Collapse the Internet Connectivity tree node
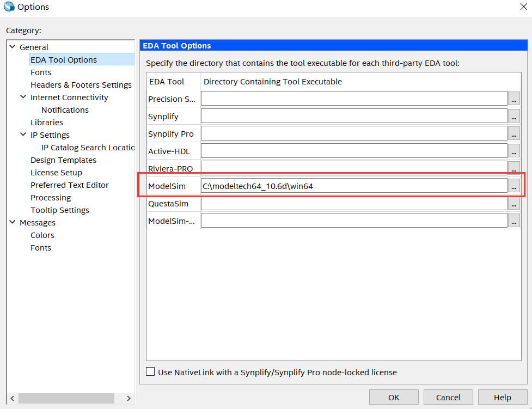The image size is (532, 409). [23, 97]
